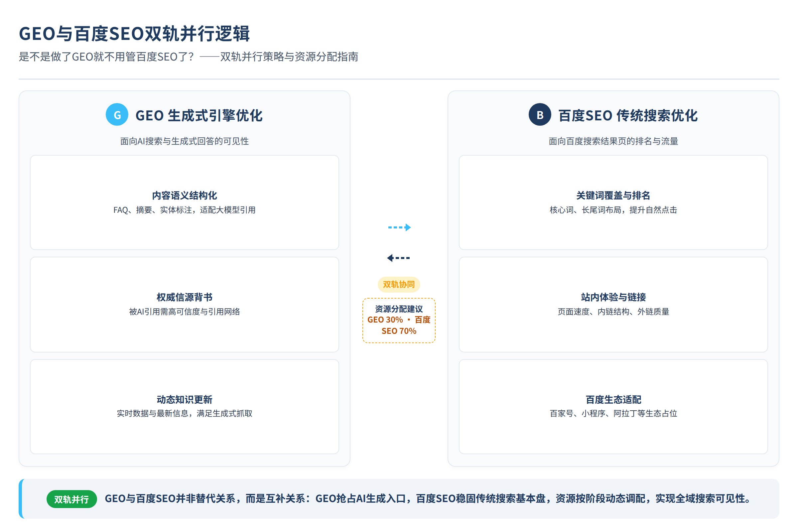Click the description 被AI引用需高可信度与引用网络
This screenshot has height=532, width=798.
pos(185,312)
